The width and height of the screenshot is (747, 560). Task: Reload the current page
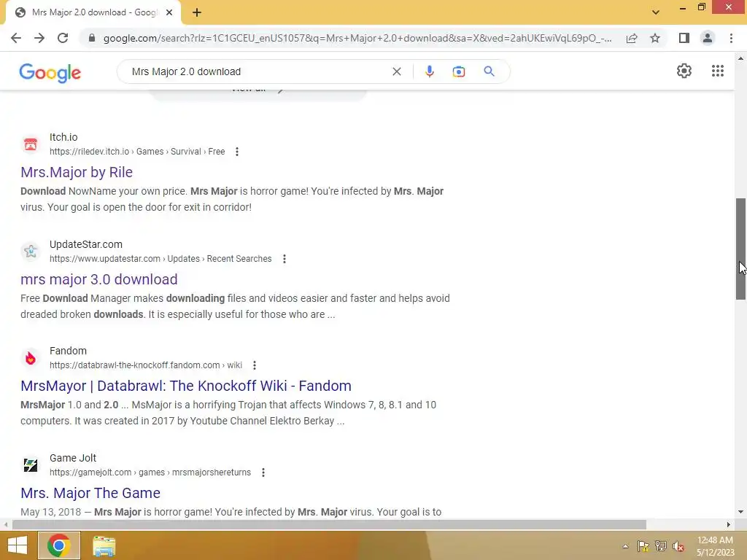[63, 38]
